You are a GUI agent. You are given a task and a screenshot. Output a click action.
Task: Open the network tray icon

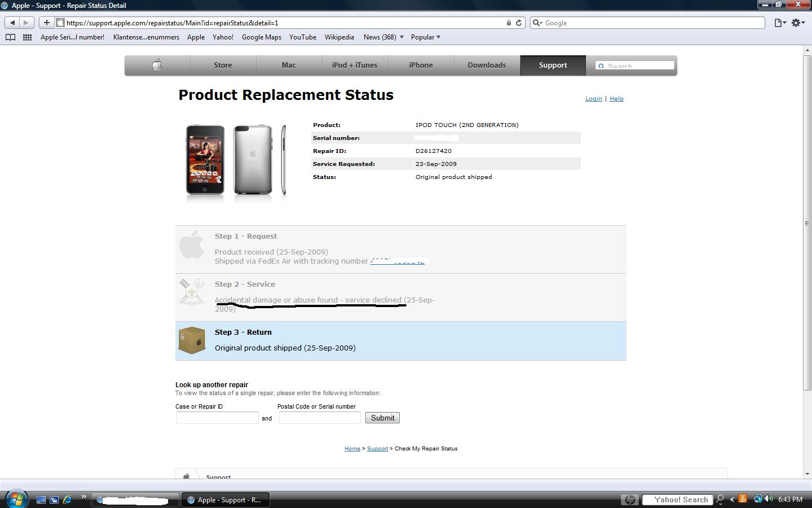(758, 499)
